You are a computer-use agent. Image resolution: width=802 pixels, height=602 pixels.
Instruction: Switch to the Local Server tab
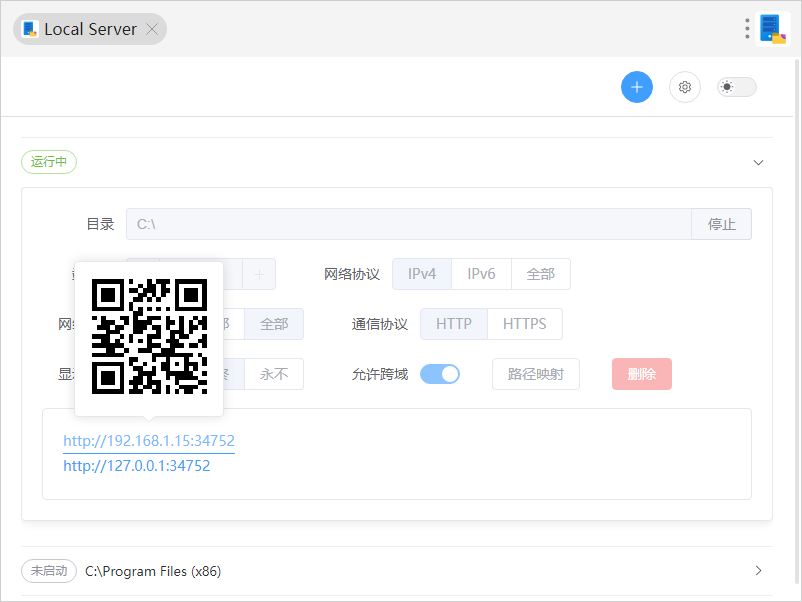[x=85, y=29]
